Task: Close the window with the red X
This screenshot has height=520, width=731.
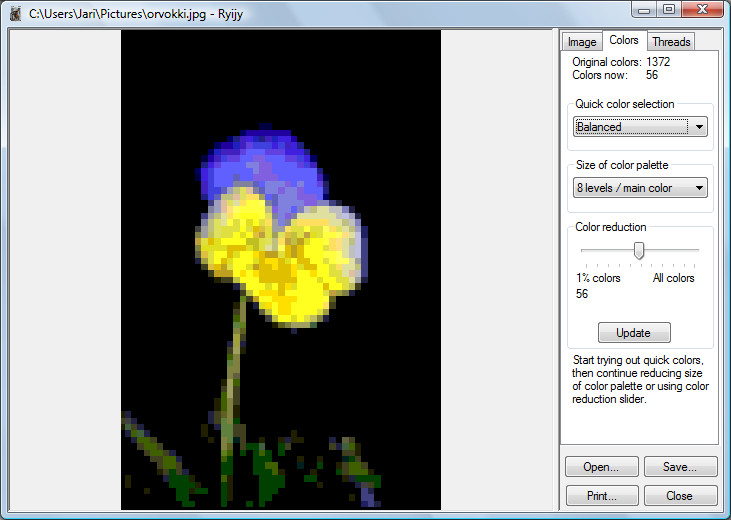Action: click(703, 10)
